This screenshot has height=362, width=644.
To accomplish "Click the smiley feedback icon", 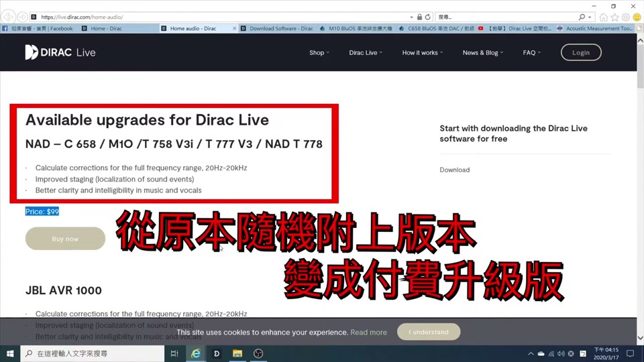I will (637, 17).
